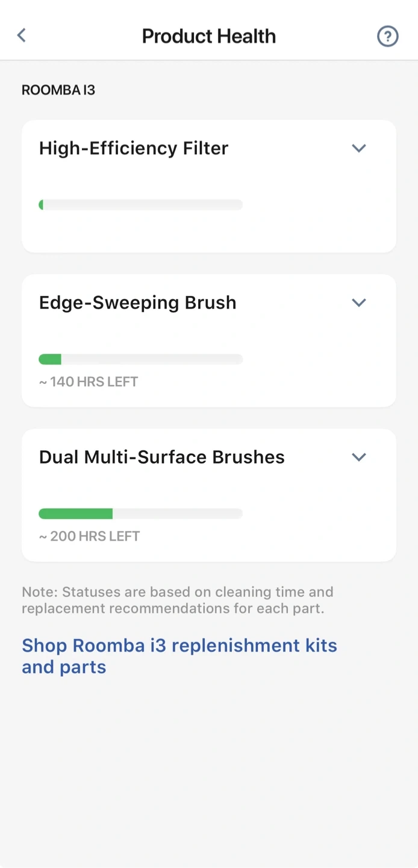Expand the Edge-Sweeping Brush chevron
The height and width of the screenshot is (868, 418).
[x=359, y=303]
